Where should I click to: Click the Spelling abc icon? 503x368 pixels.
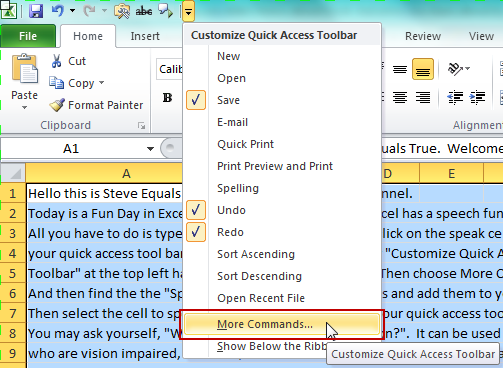pos(144,11)
